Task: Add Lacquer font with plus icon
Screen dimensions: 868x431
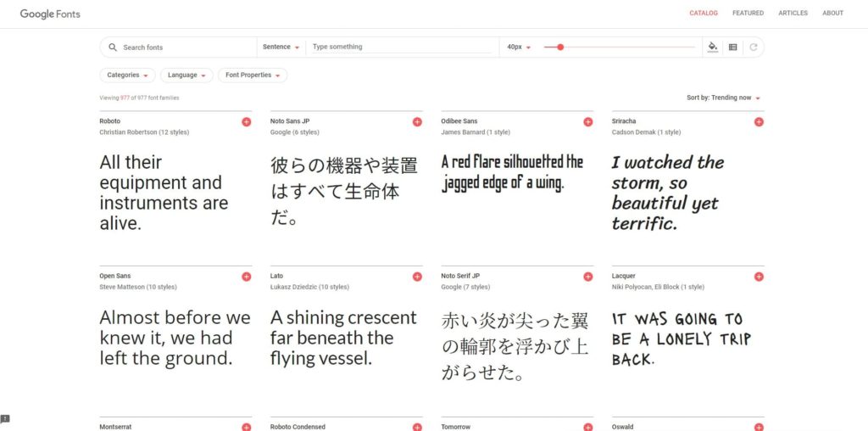Action: (759, 277)
